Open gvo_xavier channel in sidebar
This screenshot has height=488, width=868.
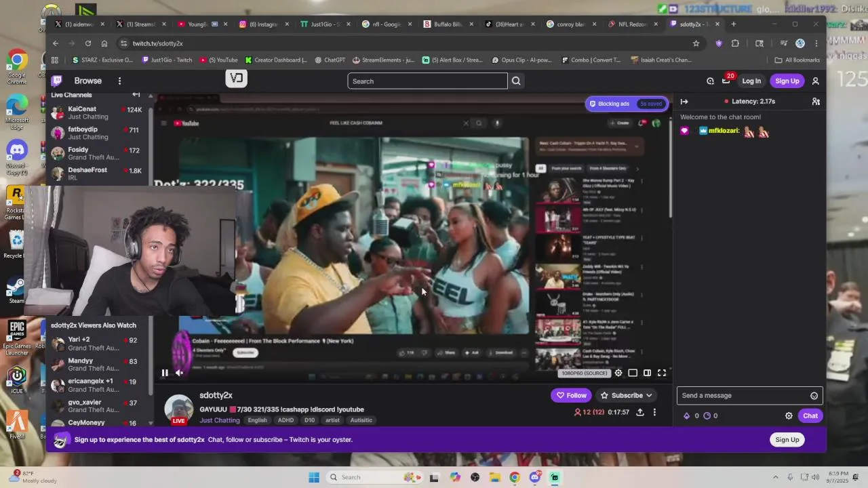97,405
